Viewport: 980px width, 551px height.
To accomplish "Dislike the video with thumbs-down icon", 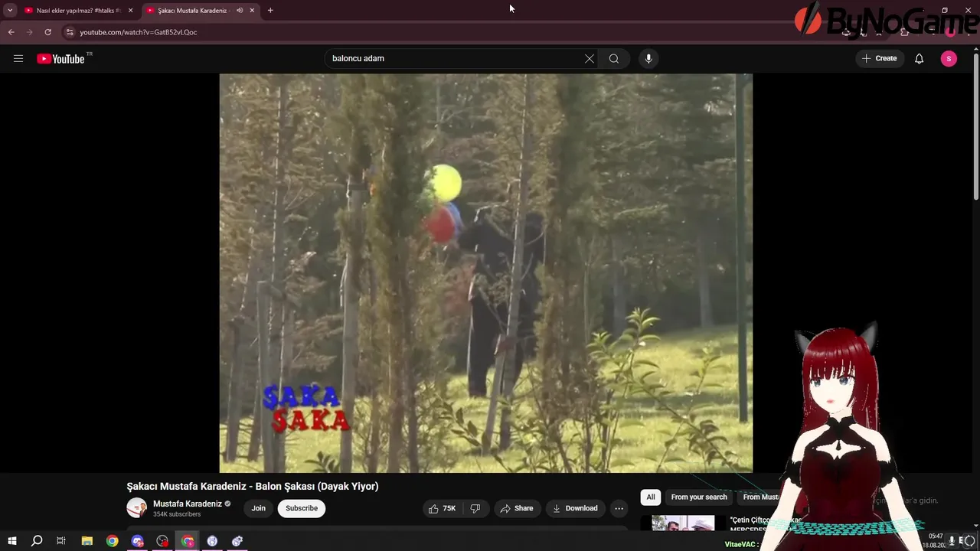I will coord(475,508).
